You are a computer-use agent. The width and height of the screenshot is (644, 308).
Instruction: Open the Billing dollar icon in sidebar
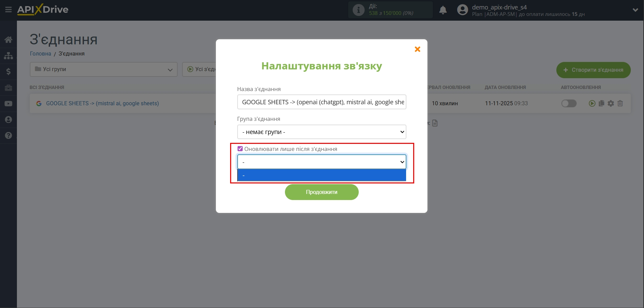[8, 71]
